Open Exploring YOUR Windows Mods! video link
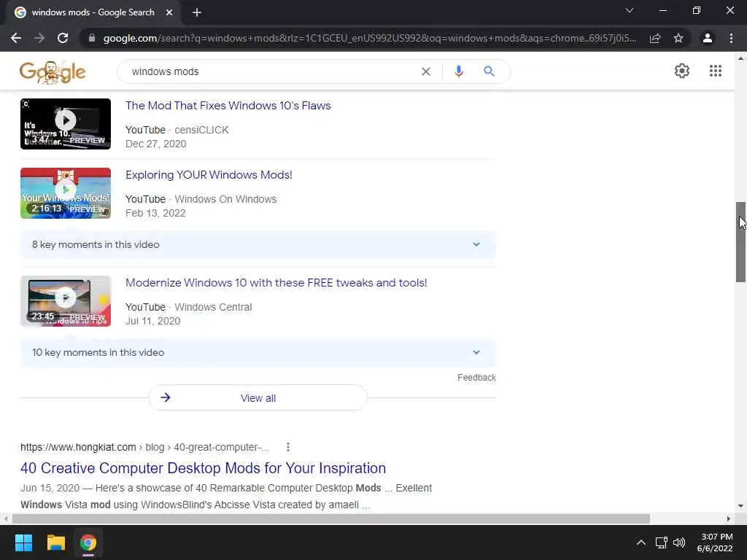Image resolution: width=747 pixels, height=560 pixels. coord(209,175)
